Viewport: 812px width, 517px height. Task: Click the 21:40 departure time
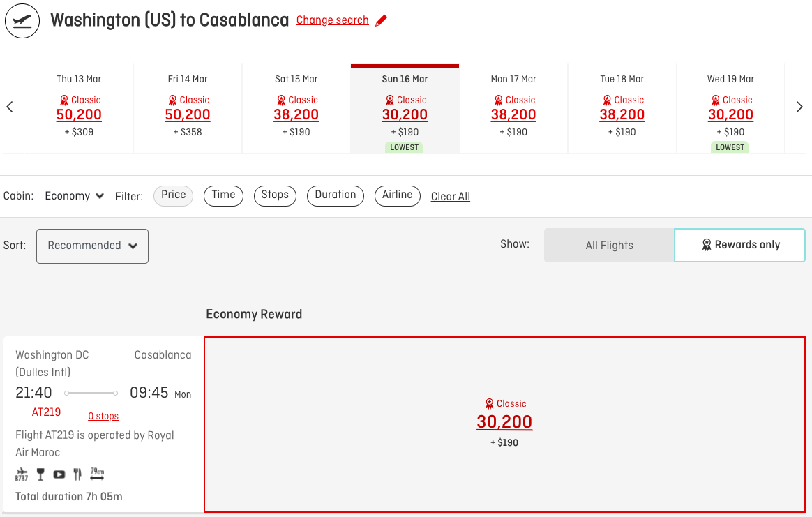(33, 393)
